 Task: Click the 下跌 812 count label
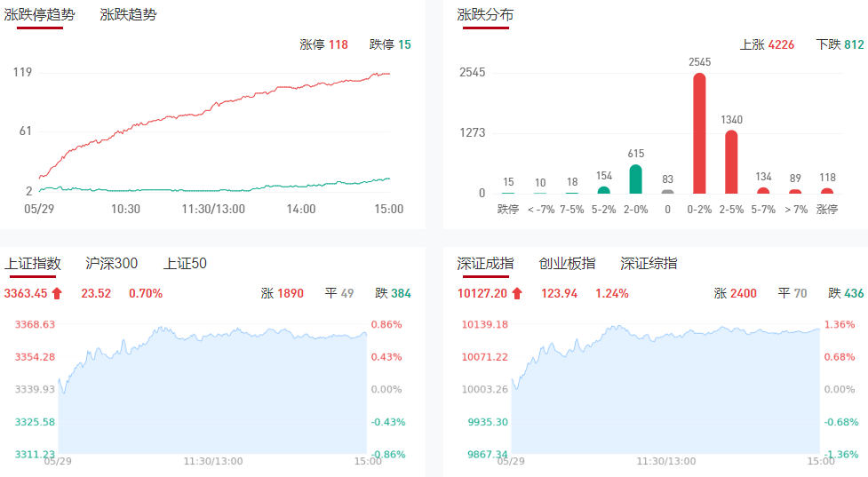click(840, 44)
